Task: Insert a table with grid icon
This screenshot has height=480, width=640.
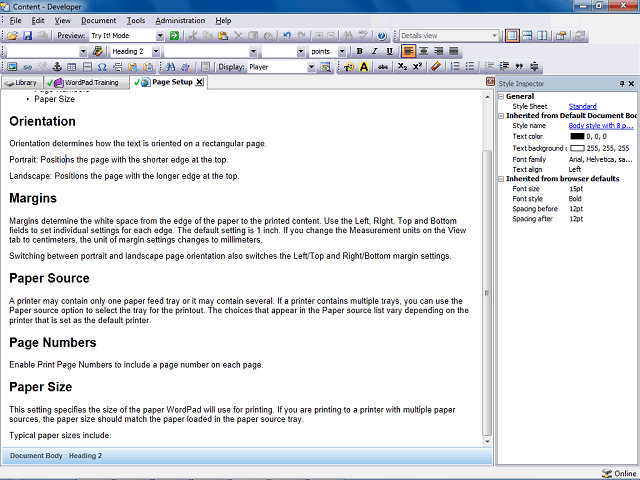Action: click(x=72, y=67)
